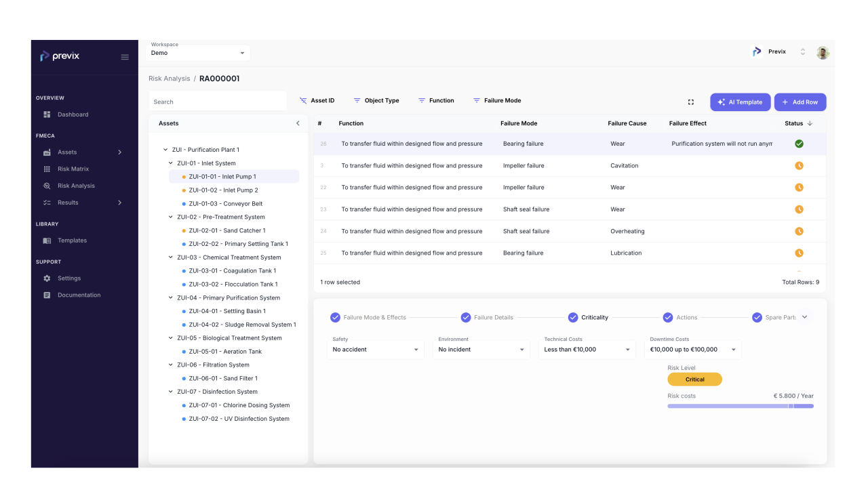Click the fullscreen expand icon
This screenshot has width=868, height=496.
point(691,102)
